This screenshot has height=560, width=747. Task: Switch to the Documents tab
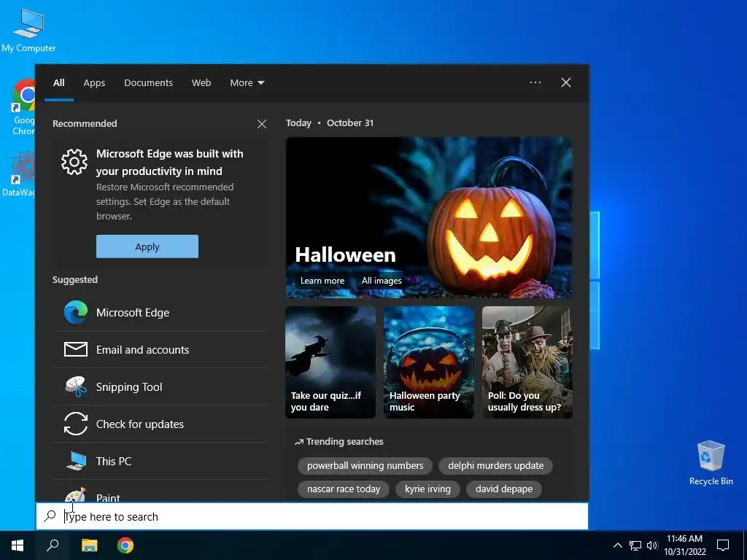click(148, 83)
